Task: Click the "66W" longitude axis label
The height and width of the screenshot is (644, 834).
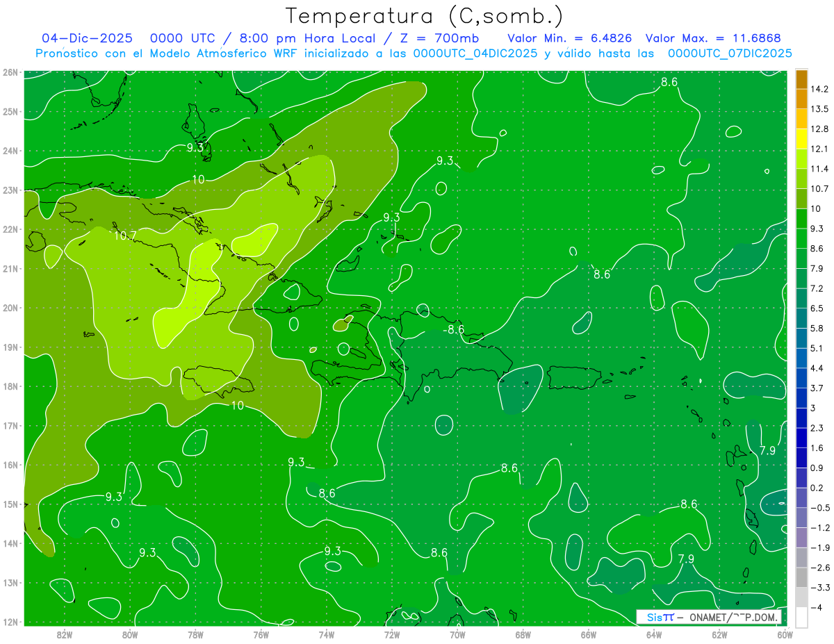Action: point(589,634)
